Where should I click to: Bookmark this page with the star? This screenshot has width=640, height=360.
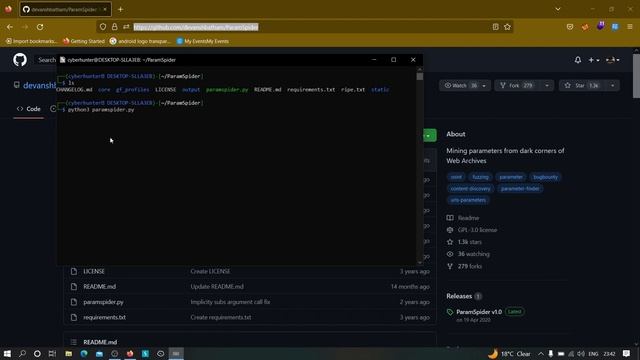click(x=507, y=27)
